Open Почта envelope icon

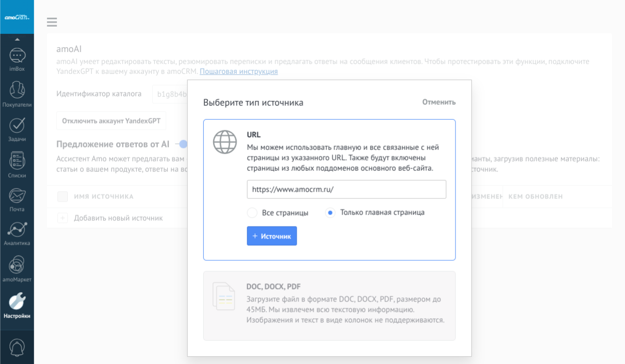(x=17, y=196)
